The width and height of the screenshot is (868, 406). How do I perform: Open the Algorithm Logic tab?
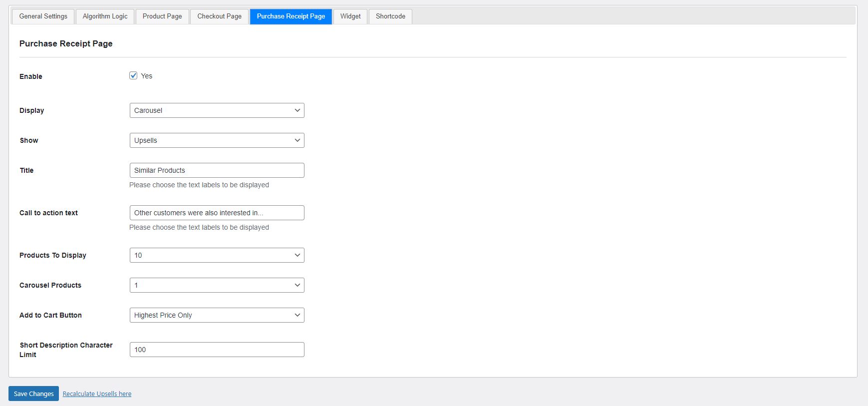(105, 16)
